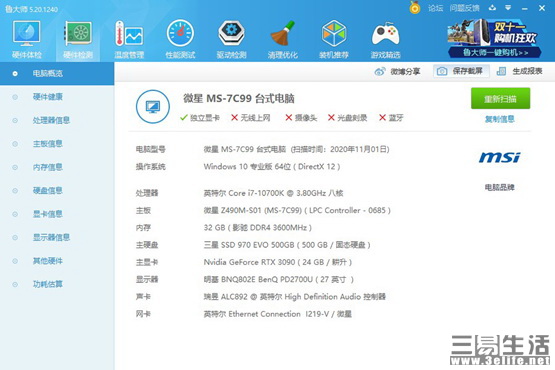Select 电脑概览 in the sidebar
Screen dimensions: 555x370
click(x=57, y=74)
